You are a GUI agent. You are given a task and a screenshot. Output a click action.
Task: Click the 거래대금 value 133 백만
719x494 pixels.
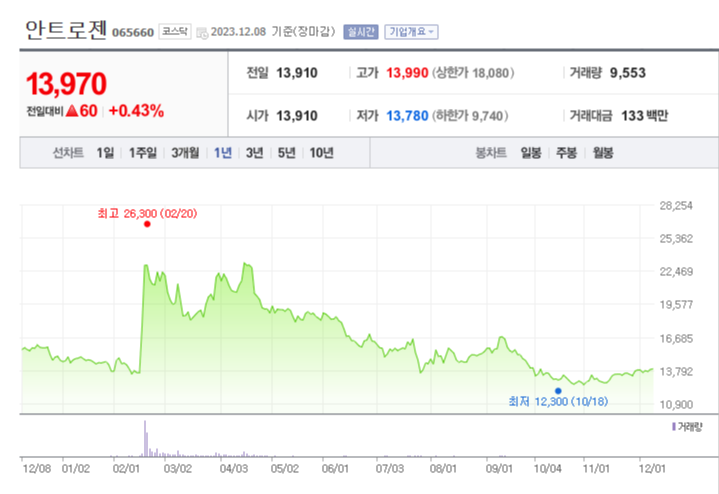[645, 116]
